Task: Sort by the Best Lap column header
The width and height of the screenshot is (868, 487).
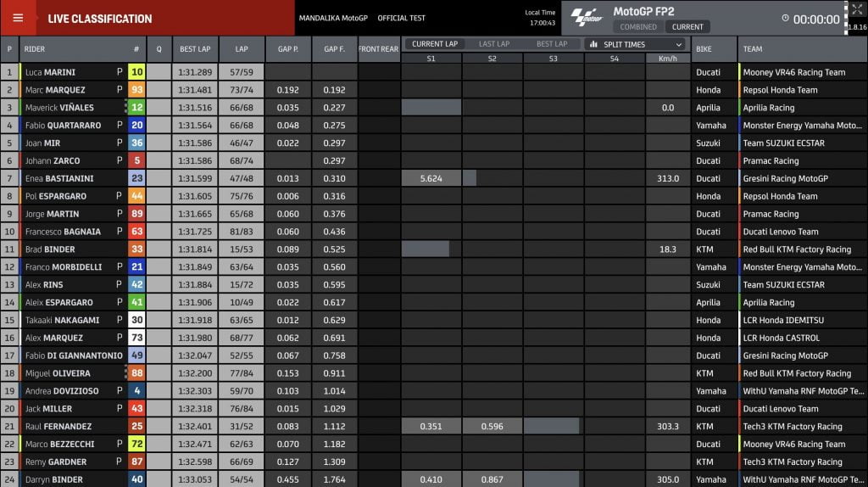Action: (195, 49)
